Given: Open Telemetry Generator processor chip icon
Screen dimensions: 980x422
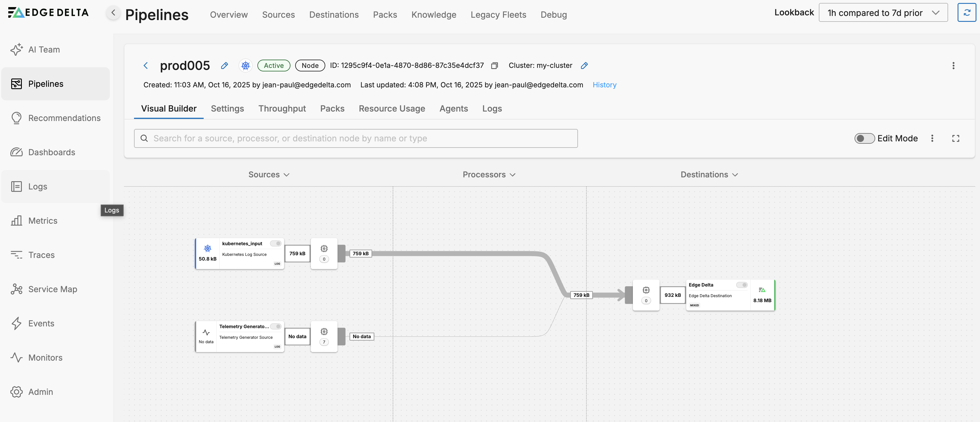Looking at the screenshot, I should coord(324,331).
